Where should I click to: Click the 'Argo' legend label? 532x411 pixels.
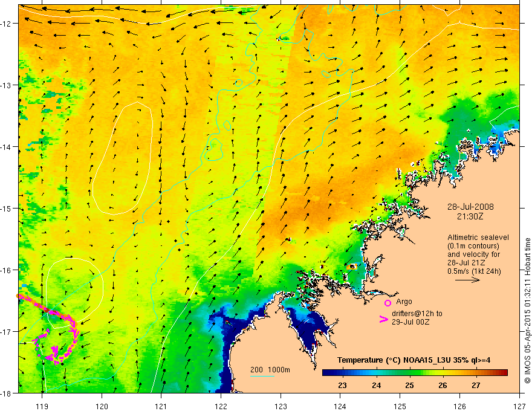click(404, 302)
